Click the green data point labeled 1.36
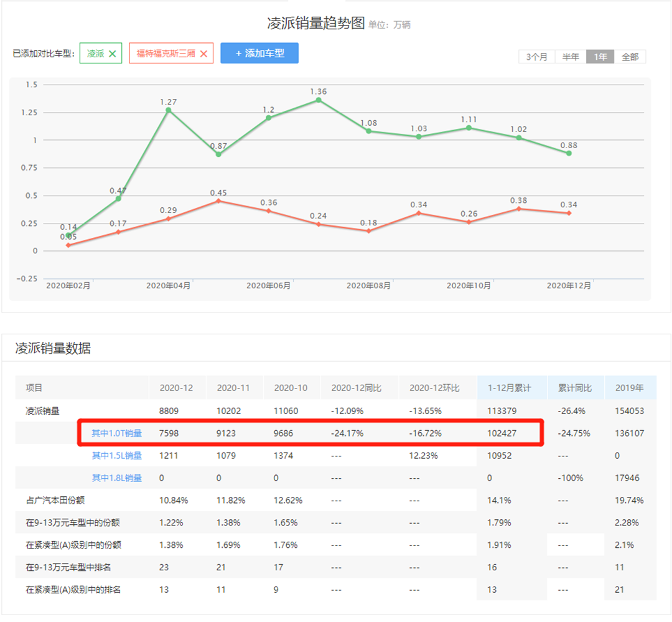 point(319,100)
